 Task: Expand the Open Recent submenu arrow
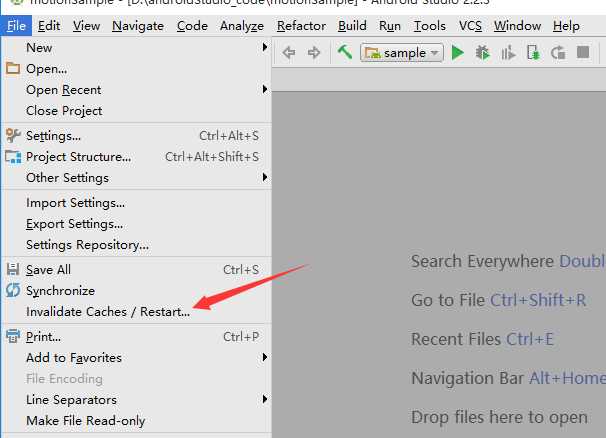coord(265,89)
